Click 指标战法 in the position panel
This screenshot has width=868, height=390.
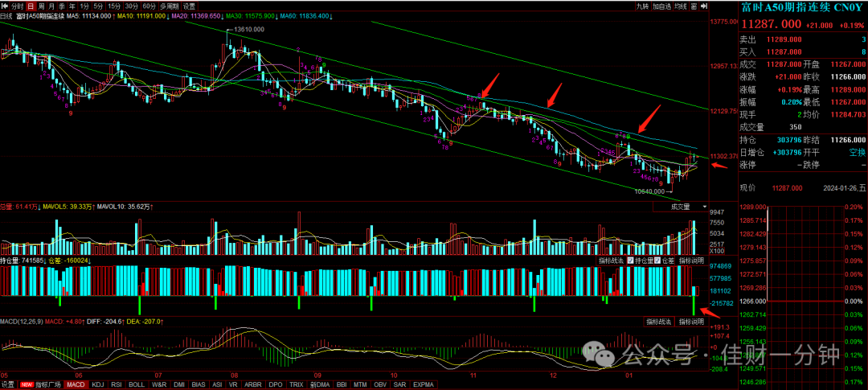(x=609, y=261)
